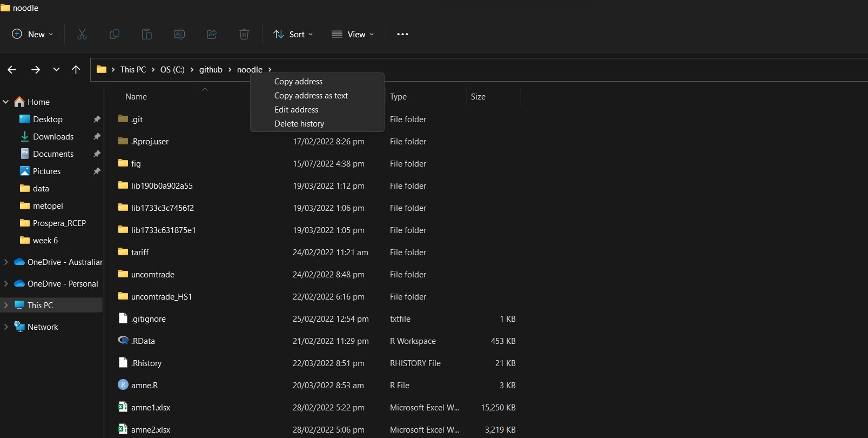Choose Delete history from context menu

(299, 124)
